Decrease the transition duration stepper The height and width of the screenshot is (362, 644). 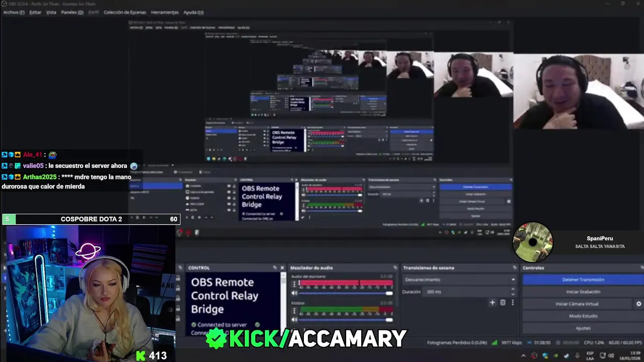pyautogui.click(x=513, y=294)
